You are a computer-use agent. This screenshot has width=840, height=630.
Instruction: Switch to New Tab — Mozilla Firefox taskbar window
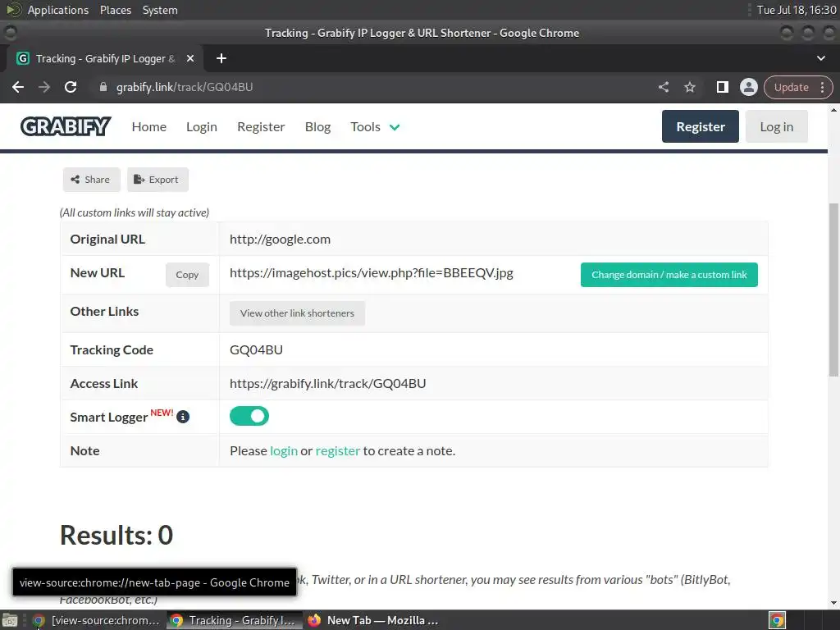coord(373,620)
